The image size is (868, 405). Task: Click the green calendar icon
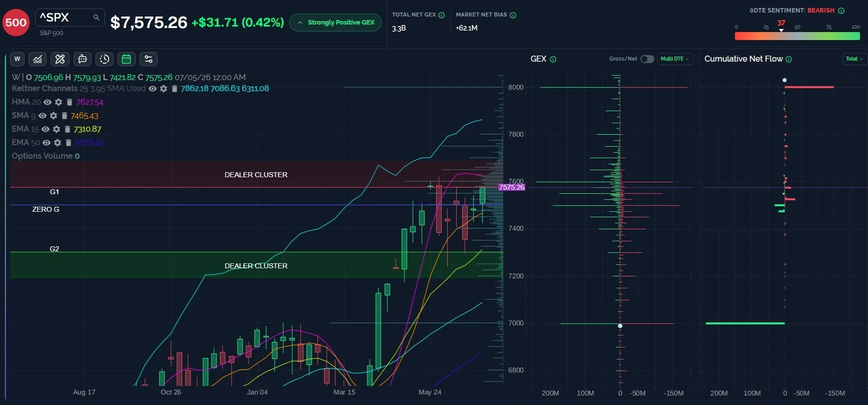coord(127,59)
